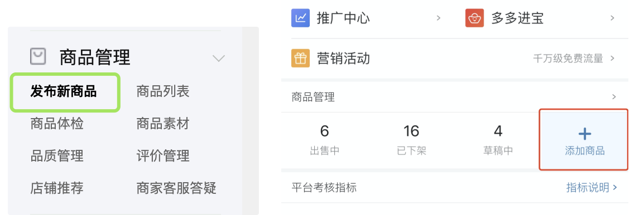Screen dimensions: 644x215
Task: Click the 多多进宝 red pot icon
Action: [x=474, y=18]
